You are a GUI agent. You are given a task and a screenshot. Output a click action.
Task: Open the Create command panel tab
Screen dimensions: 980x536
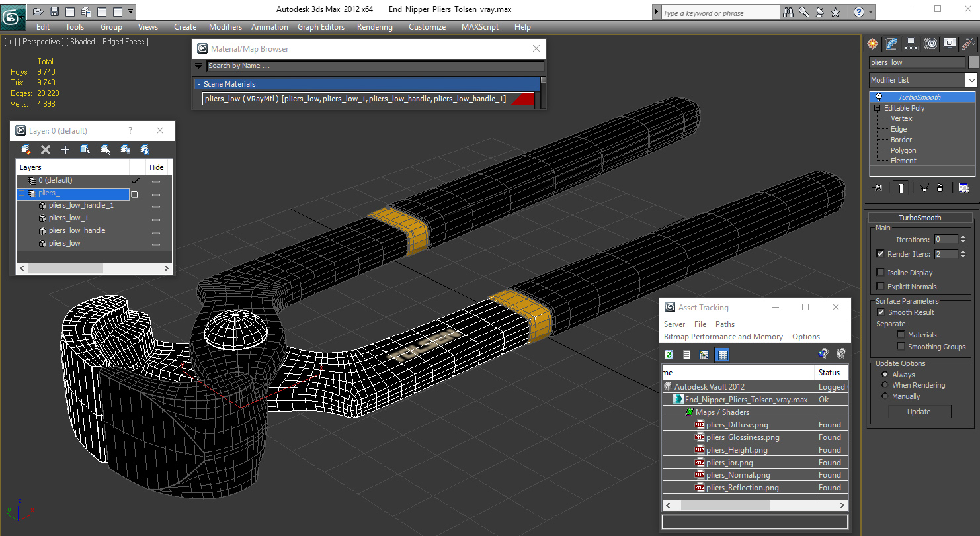click(x=873, y=44)
